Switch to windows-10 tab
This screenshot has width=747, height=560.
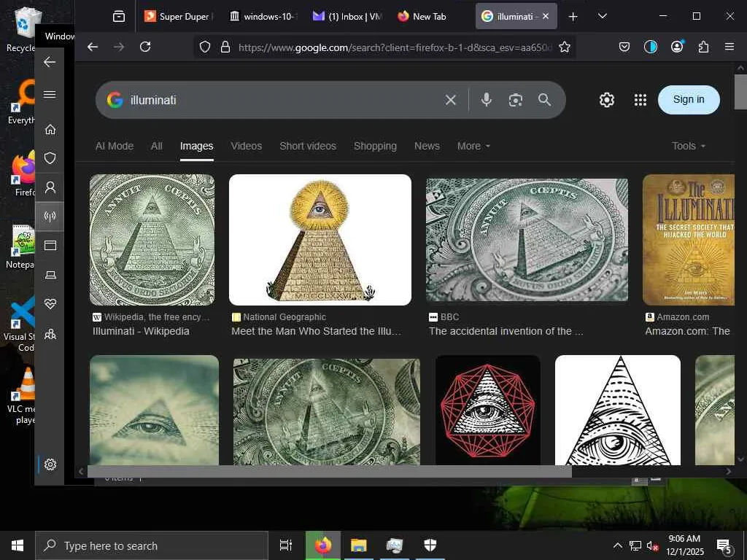[x=263, y=17]
